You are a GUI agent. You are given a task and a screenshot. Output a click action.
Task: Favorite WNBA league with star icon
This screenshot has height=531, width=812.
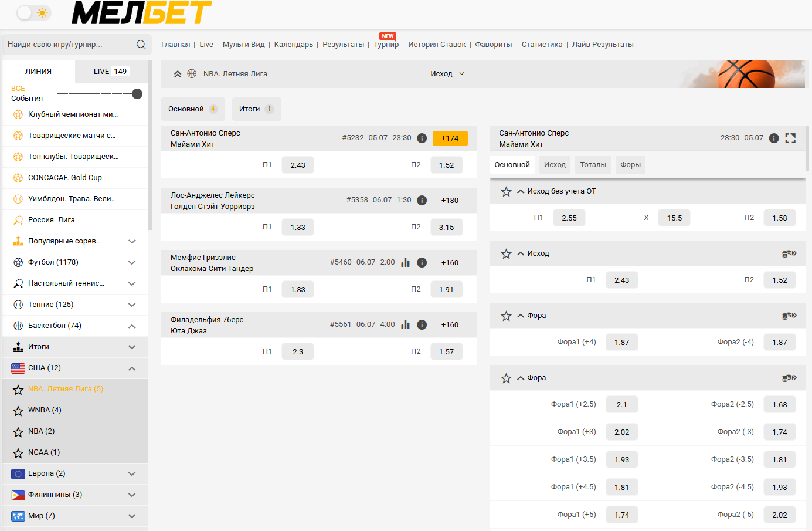coord(18,411)
